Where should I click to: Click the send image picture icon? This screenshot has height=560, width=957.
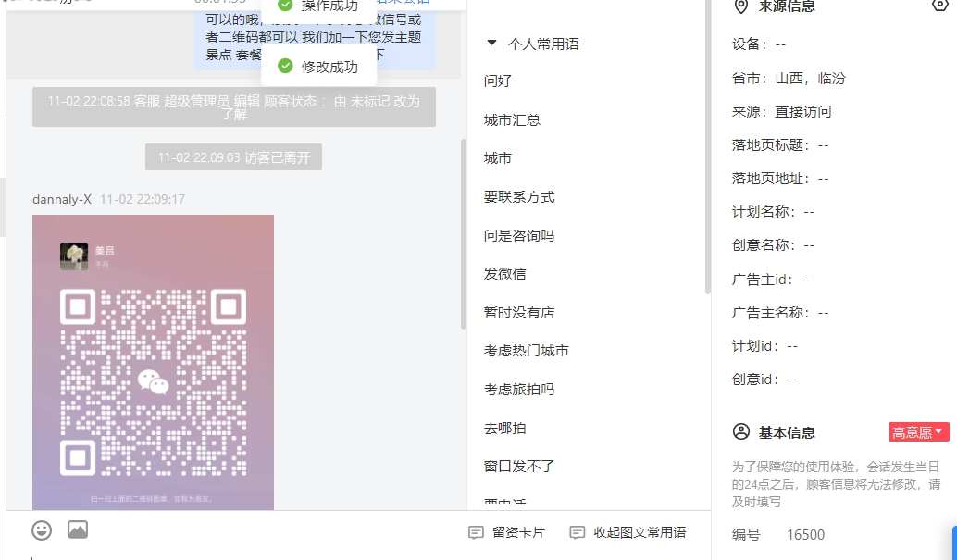pyautogui.click(x=78, y=529)
